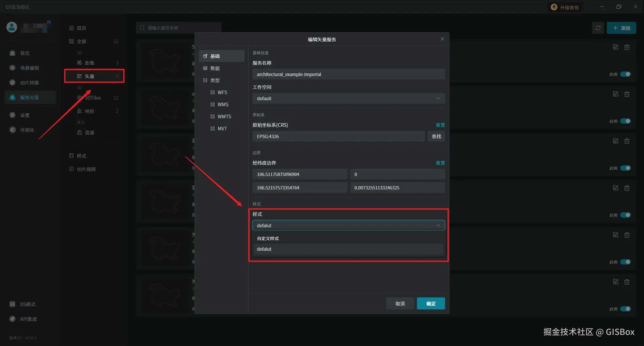
Task: Click 重置 link for 经纬度边界
Action: [440, 163]
